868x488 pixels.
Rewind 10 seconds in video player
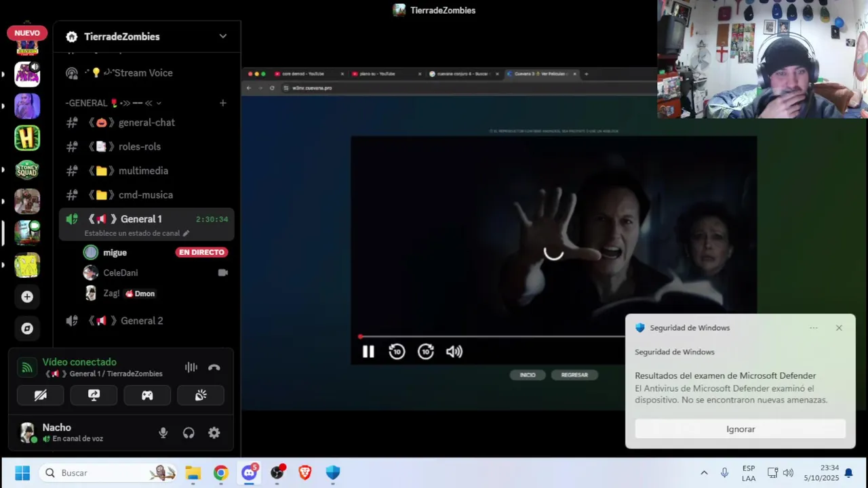397,351
